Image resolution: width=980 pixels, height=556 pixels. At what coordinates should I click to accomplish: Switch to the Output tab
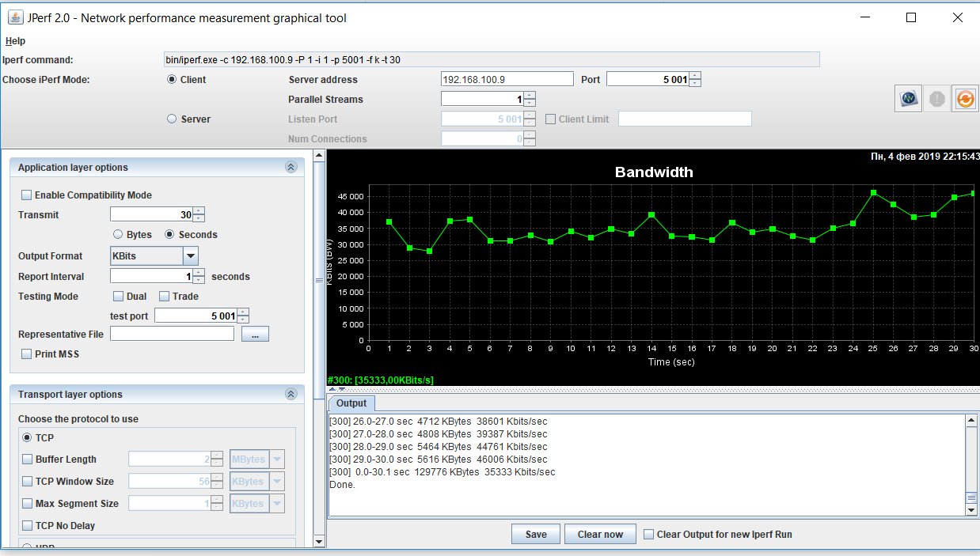pos(351,403)
